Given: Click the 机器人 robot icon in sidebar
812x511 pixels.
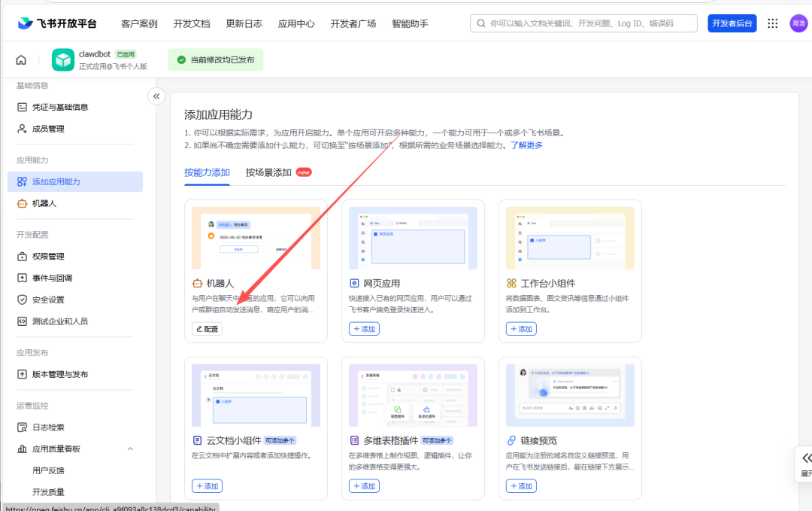Looking at the screenshot, I should [x=22, y=204].
